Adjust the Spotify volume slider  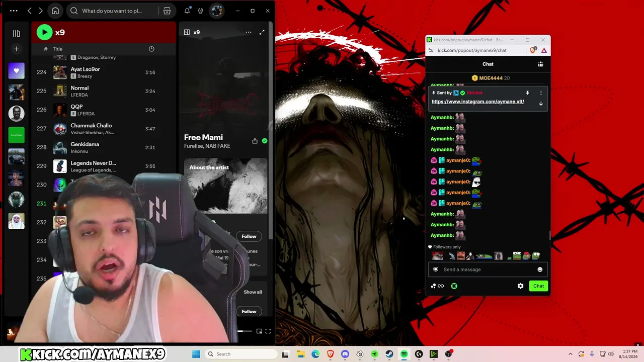245,331
